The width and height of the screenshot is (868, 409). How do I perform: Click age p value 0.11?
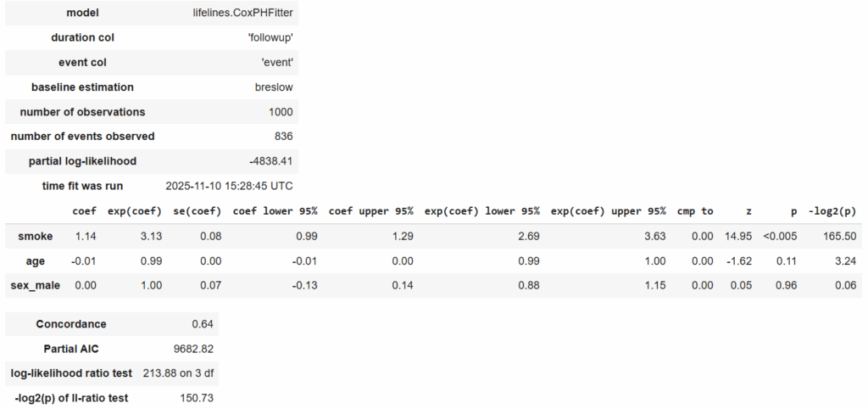click(787, 261)
